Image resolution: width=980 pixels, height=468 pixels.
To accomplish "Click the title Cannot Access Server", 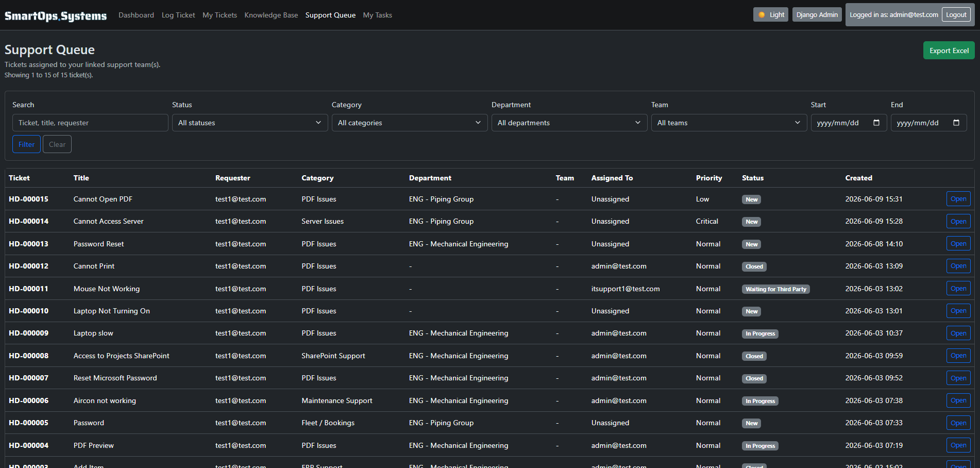I will pyautogui.click(x=108, y=221).
